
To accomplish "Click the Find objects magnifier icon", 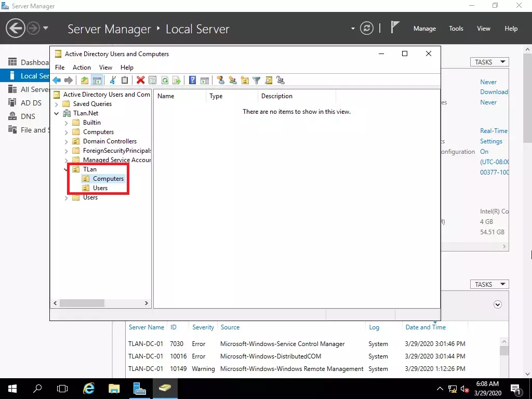I will (x=269, y=81).
